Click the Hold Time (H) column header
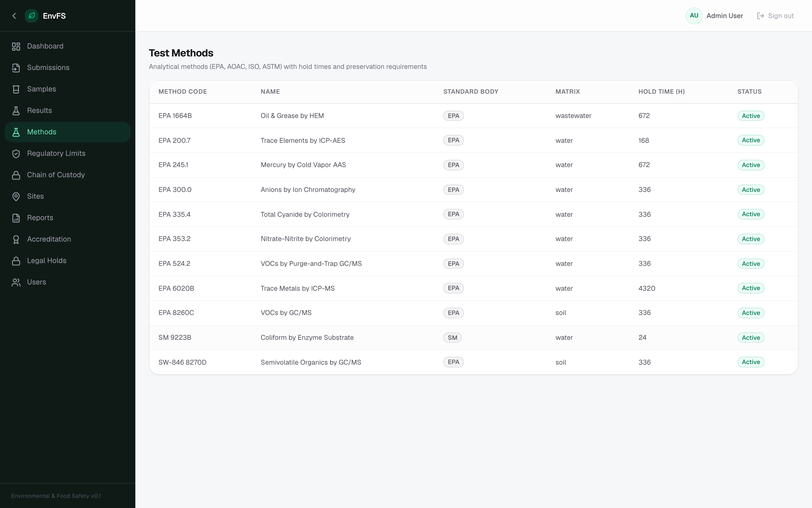The height and width of the screenshot is (508, 812). tap(661, 92)
